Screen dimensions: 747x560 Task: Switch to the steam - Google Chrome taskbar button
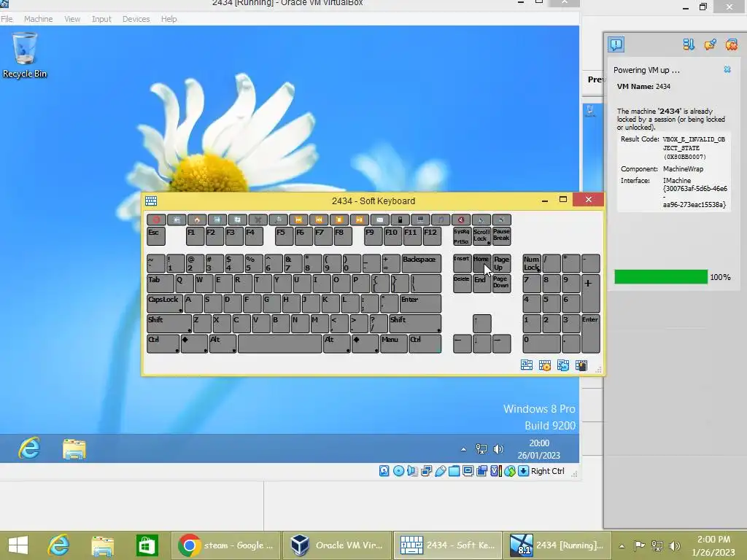[x=226, y=545]
